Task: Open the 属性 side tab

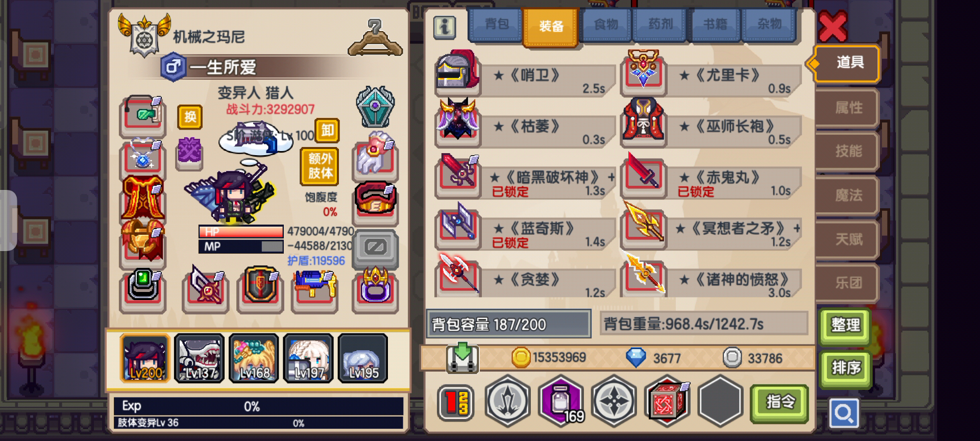Action: click(848, 108)
